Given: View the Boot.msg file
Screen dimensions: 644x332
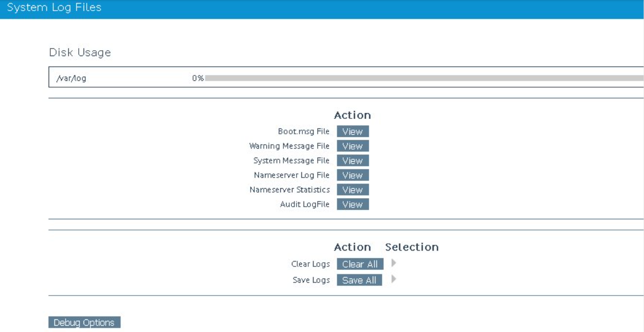Looking at the screenshot, I should [353, 131].
